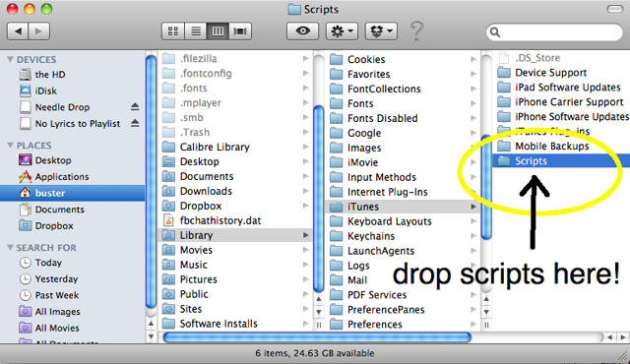Open the Dropbox toolbar menu

(381, 30)
